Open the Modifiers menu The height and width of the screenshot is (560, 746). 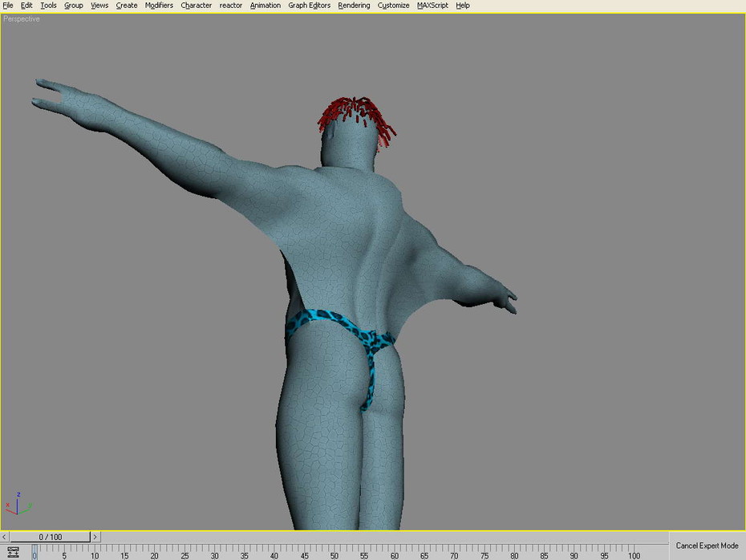[159, 6]
